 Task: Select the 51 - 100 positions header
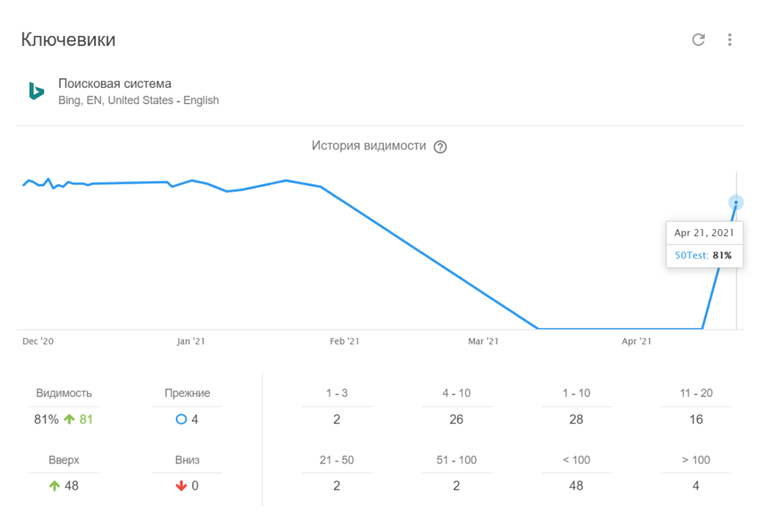tap(456, 460)
